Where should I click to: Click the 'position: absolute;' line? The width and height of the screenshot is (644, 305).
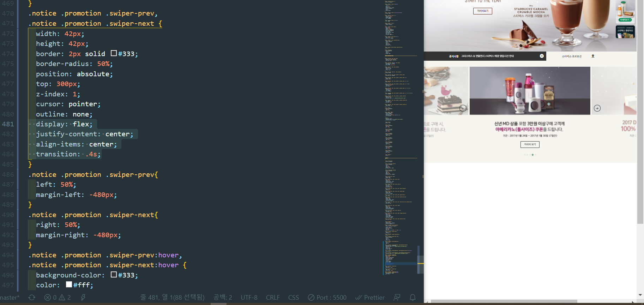point(74,74)
